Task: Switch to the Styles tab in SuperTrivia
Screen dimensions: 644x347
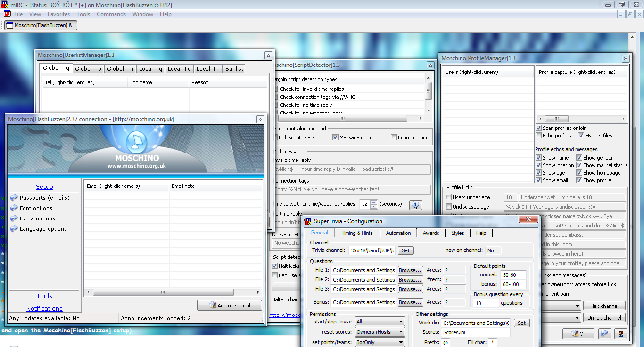Action: (457, 233)
